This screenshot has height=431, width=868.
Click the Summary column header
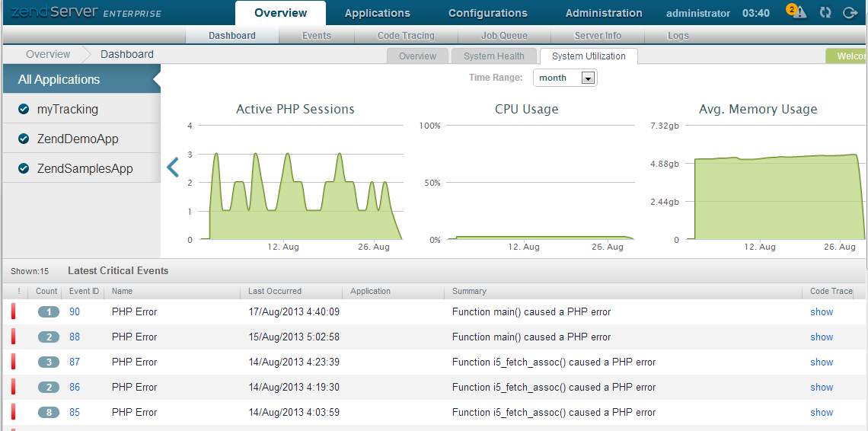(x=470, y=291)
